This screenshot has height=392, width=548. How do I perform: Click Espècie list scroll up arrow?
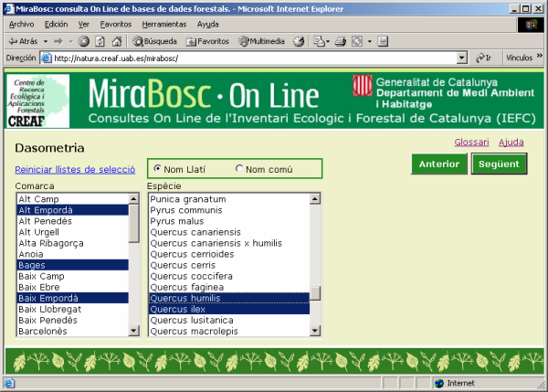[315, 199]
